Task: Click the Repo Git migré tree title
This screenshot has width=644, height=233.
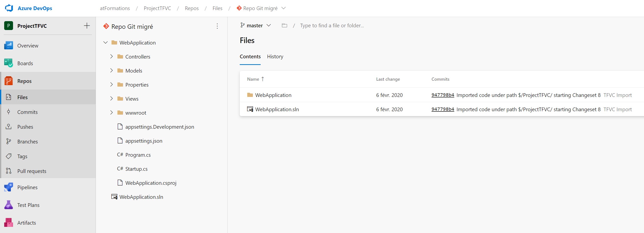Action: 132,27
